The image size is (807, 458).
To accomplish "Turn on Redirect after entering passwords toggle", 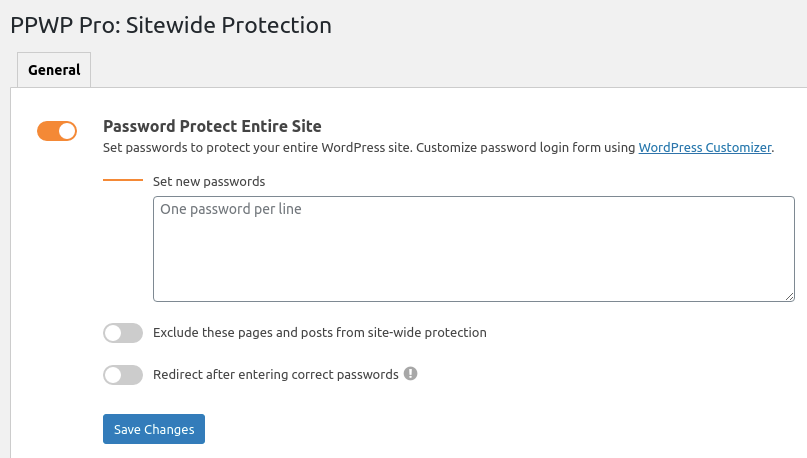I will 123,375.
